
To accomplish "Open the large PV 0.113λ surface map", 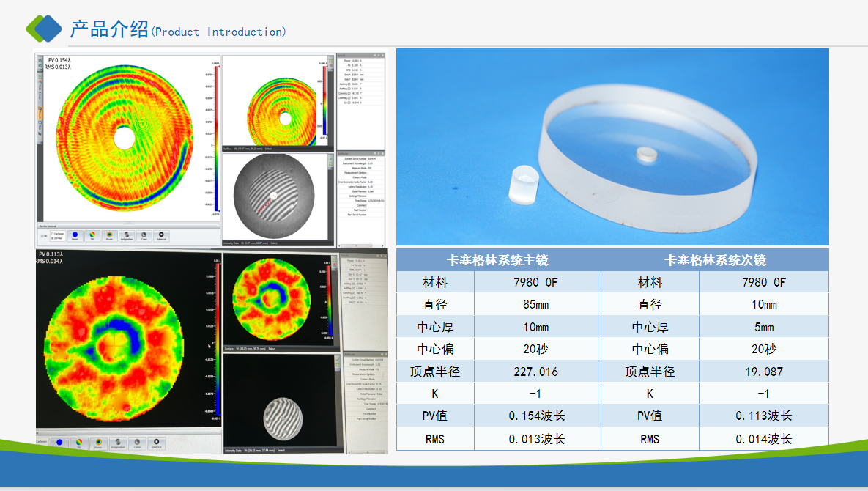I will pyautogui.click(x=114, y=348).
